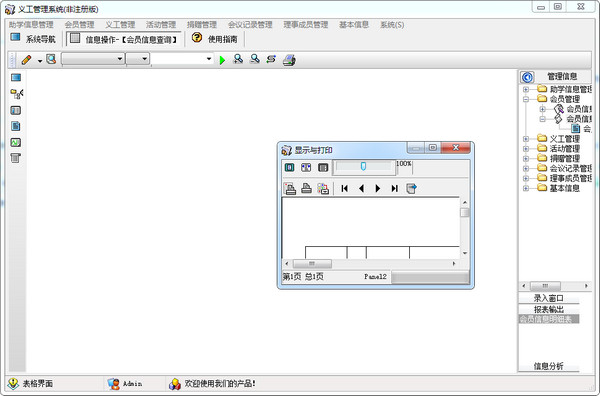
Task: Open 会员管理 menu in menu bar
Action: (79, 25)
